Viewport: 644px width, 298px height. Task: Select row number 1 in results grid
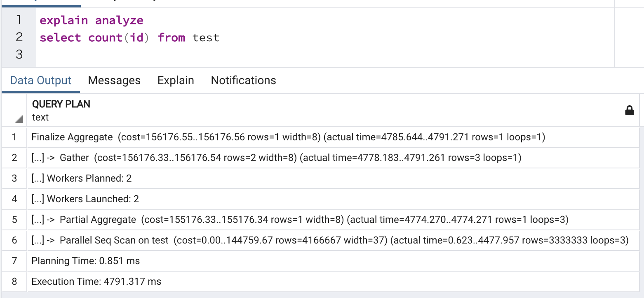14,137
